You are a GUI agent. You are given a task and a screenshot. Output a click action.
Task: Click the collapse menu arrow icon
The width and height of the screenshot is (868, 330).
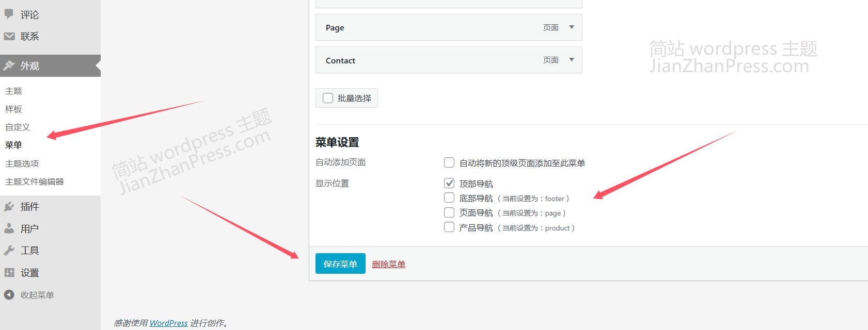(9, 294)
